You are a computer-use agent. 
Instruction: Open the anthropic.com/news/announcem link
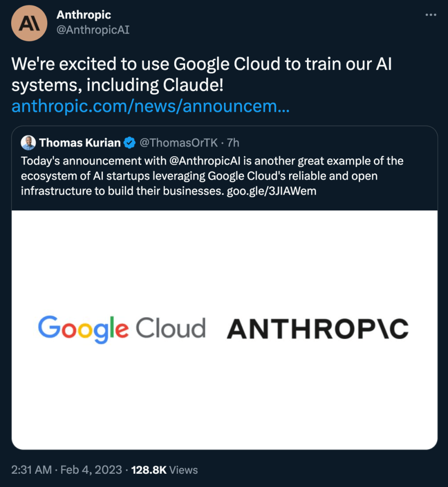151,107
